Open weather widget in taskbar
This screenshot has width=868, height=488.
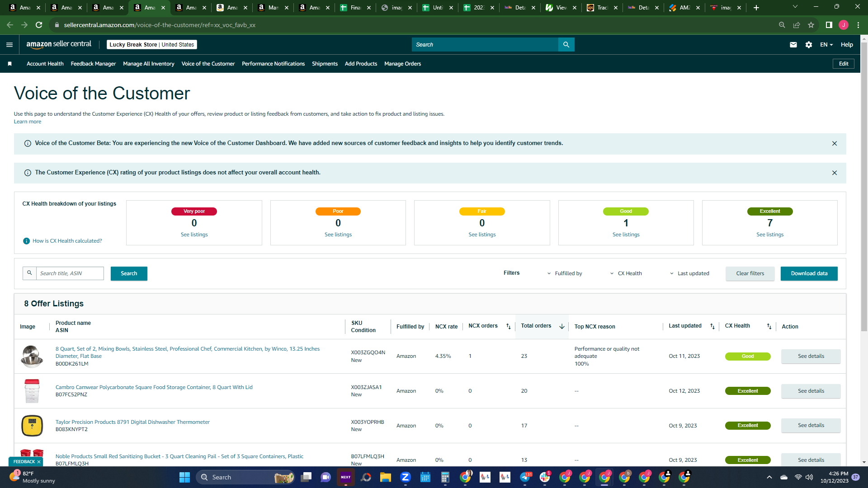tap(32, 477)
